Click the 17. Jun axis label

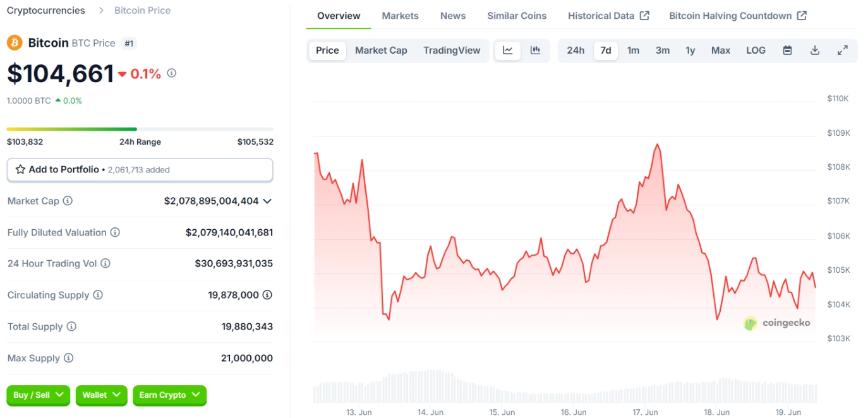[645, 412]
